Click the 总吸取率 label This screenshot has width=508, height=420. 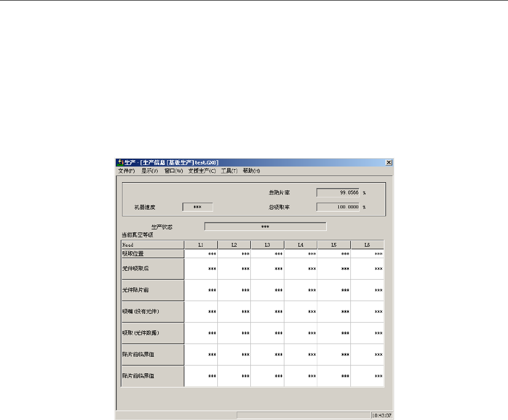pyautogui.click(x=279, y=207)
